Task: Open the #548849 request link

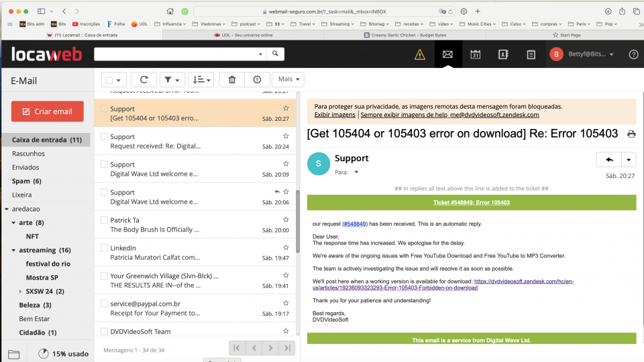Action: [x=355, y=224]
